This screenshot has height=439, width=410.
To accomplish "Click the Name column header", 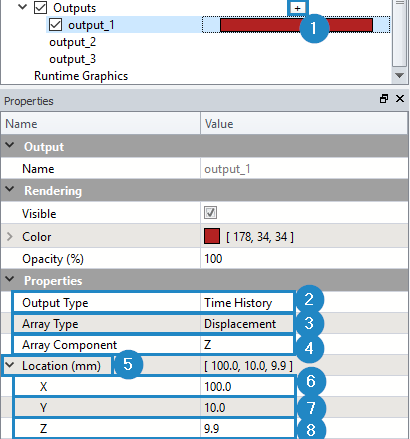I will coord(101,124).
